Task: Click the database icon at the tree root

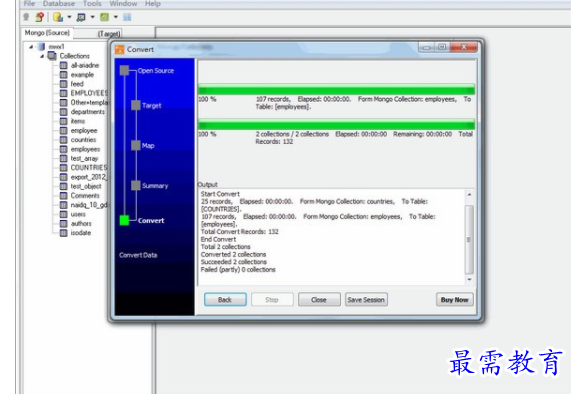Action: [x=42, y=47]
